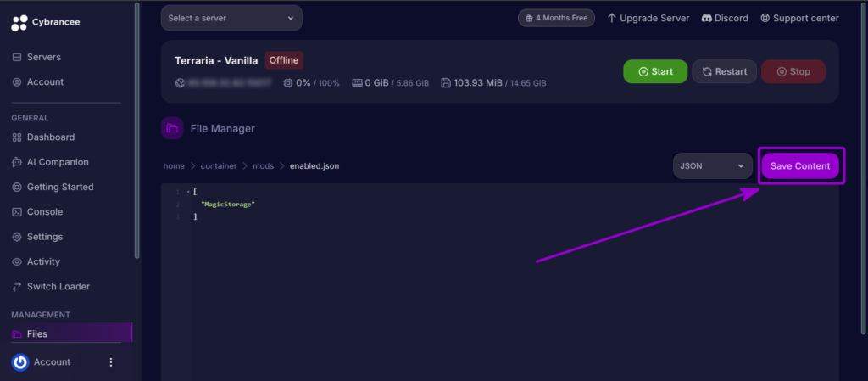Viewport: 868px width, 381px height.
Task: Click the Console terminal icon
Action: click(17, 212)
